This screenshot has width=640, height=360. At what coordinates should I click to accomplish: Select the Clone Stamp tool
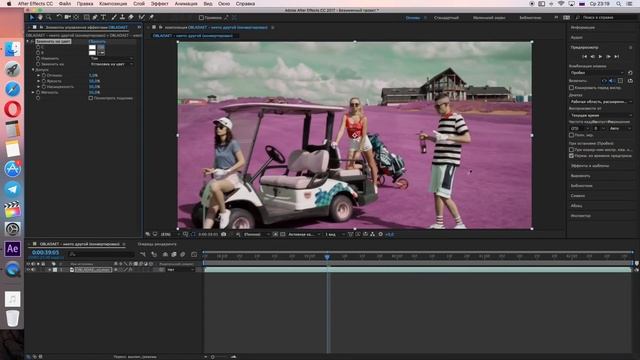coord(122,17)
